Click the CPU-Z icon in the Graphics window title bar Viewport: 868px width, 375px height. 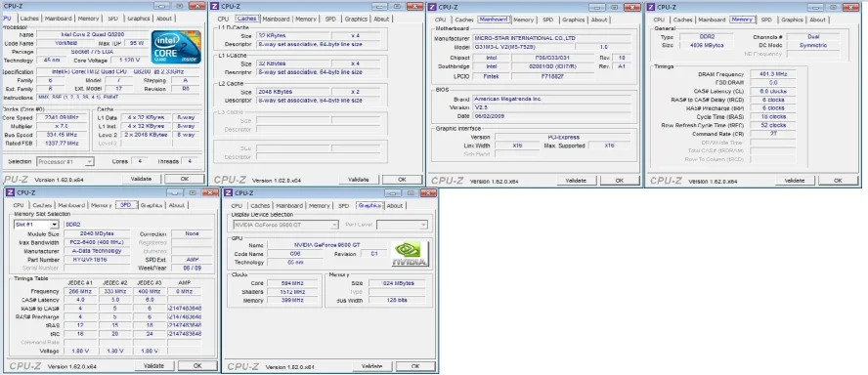[x=228, y=192]
